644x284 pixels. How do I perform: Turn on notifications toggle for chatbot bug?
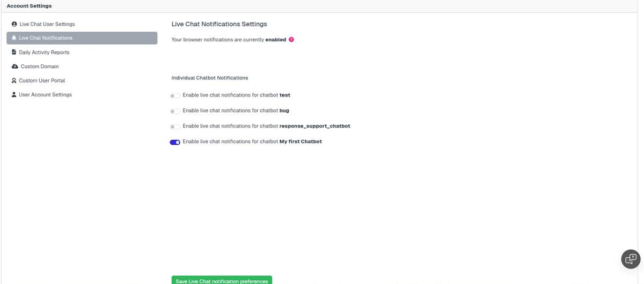click(x=175, y=111)
